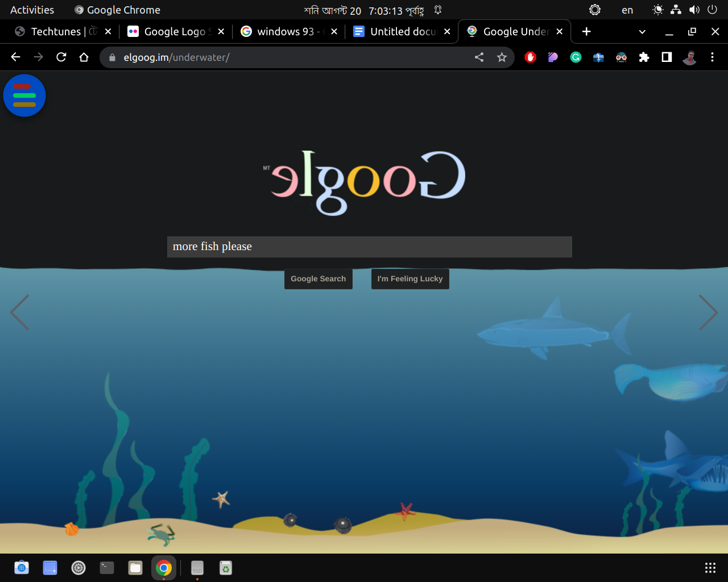
Task: Open the Activities overview
Action: (32, 10)
